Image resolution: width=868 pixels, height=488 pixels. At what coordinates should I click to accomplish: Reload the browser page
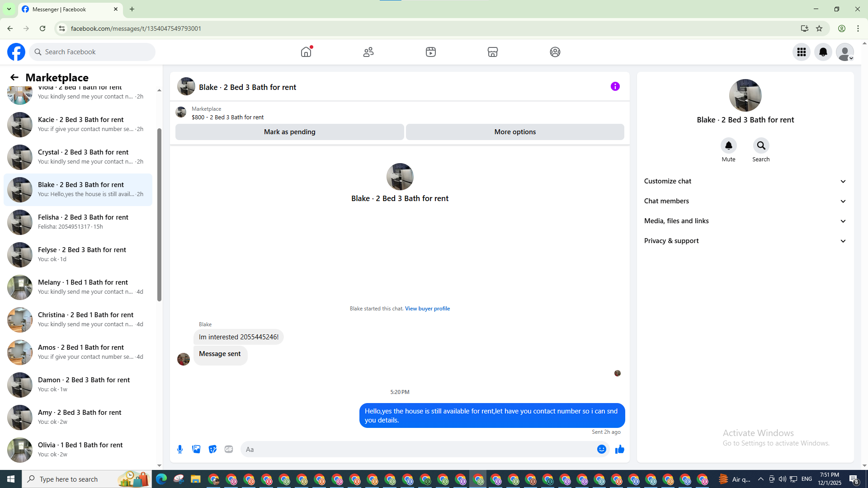click(42, 28)
